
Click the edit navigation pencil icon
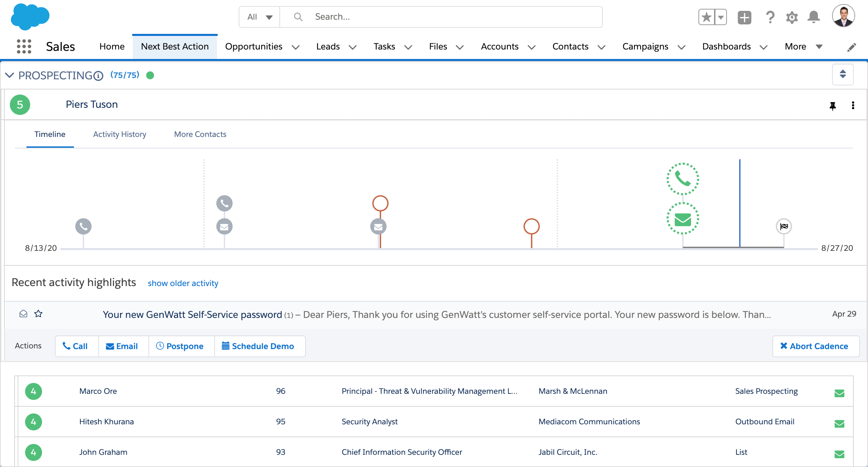[851, 47]
